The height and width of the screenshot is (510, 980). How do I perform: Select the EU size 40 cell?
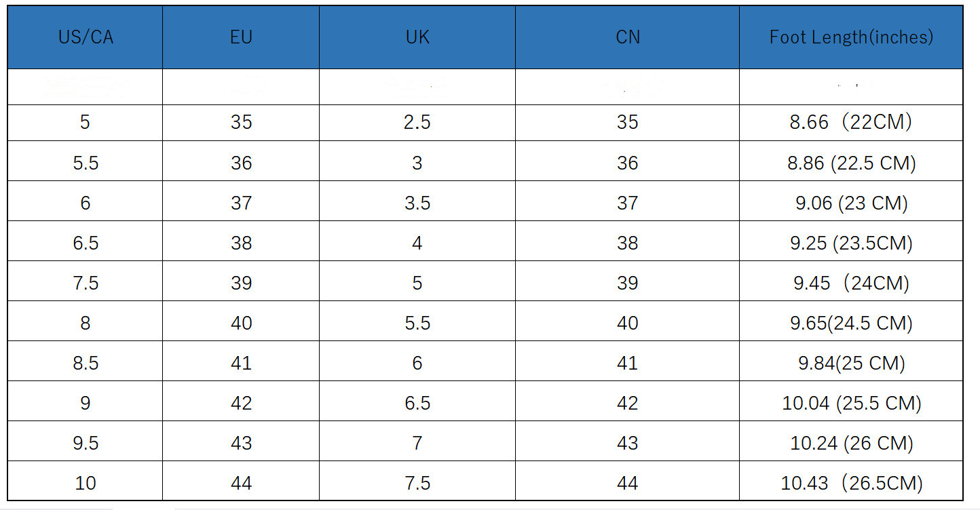241,323
